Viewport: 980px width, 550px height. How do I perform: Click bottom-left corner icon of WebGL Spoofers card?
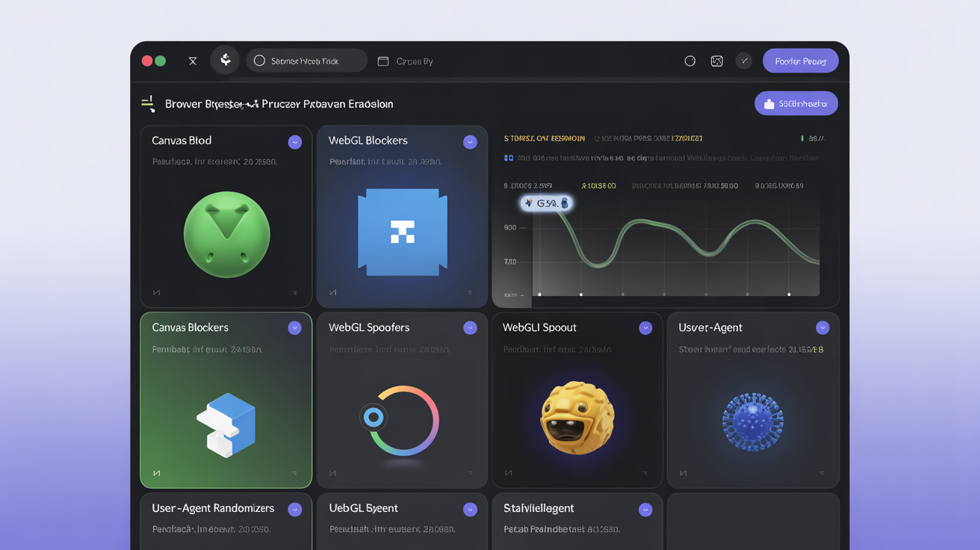pos(332,473)
